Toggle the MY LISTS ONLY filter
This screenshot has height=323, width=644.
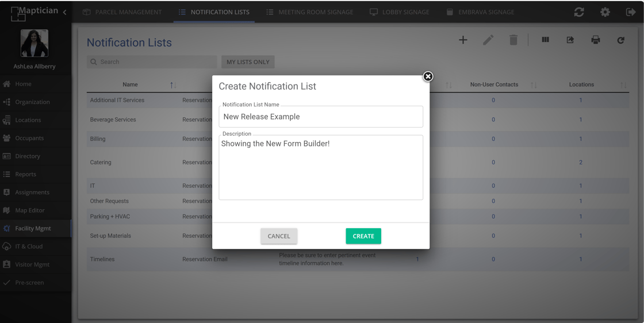248,62
